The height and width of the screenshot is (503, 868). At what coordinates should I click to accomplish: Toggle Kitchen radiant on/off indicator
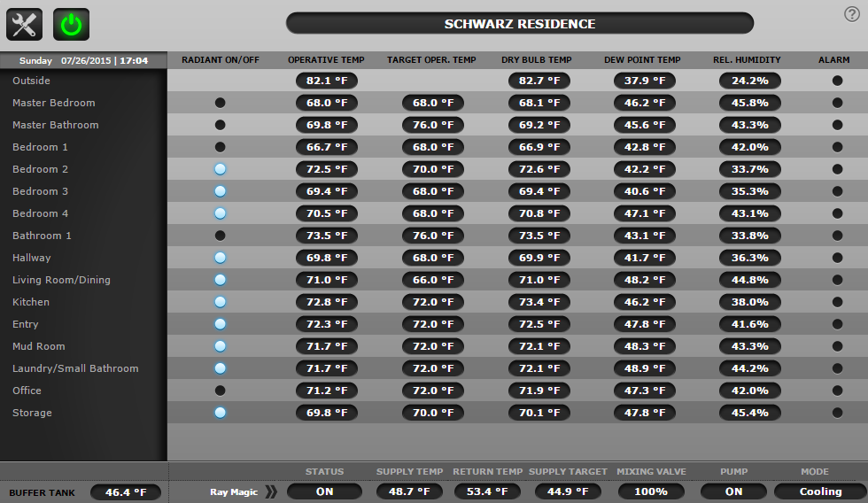click(x=221, y=302)
